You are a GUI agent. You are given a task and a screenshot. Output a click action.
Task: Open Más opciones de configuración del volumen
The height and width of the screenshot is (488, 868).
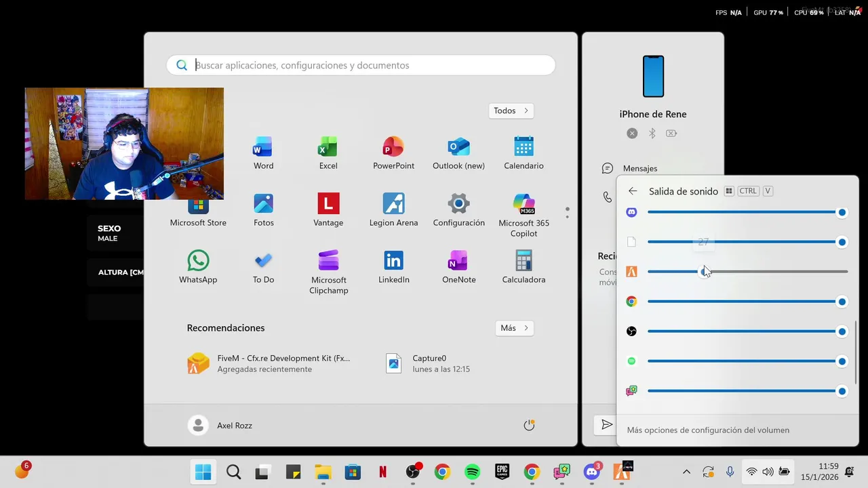tap(708, 430)
